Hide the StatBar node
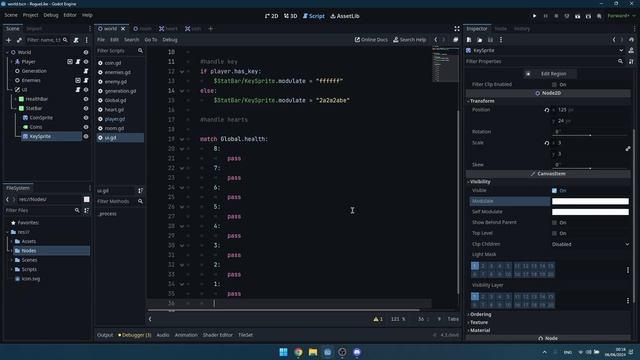This screenshot has width=640, height=360. point(86,109)
